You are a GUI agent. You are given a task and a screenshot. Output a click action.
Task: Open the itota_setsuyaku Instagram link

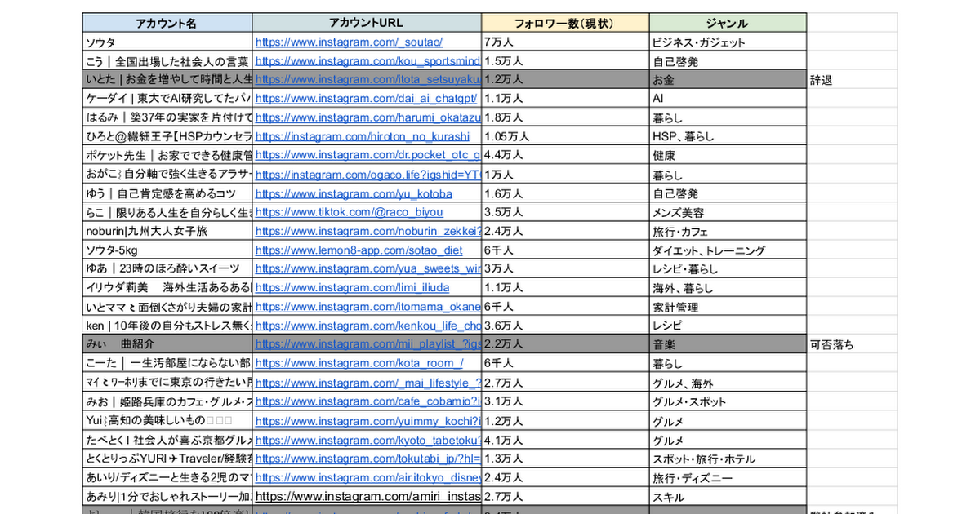coord(368,79)
